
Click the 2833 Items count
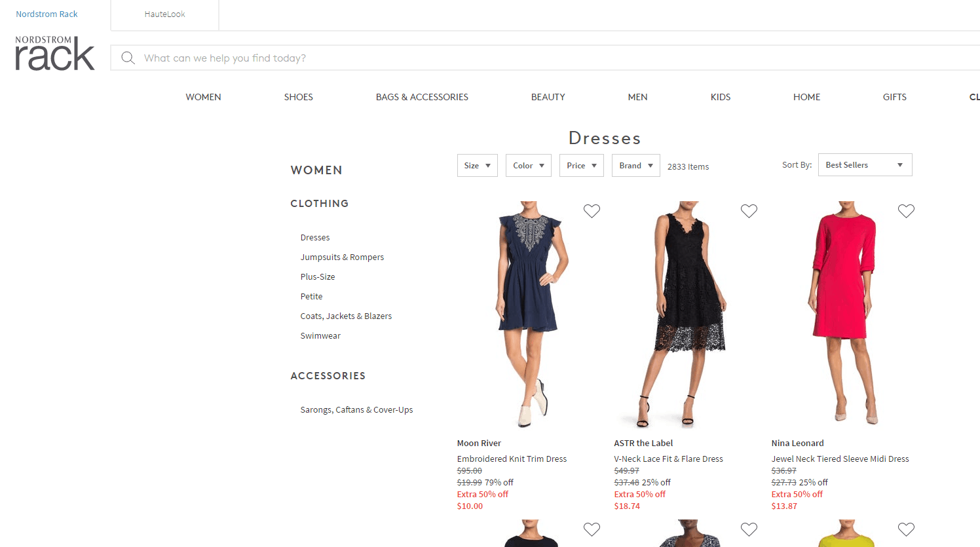click(688, 167)
